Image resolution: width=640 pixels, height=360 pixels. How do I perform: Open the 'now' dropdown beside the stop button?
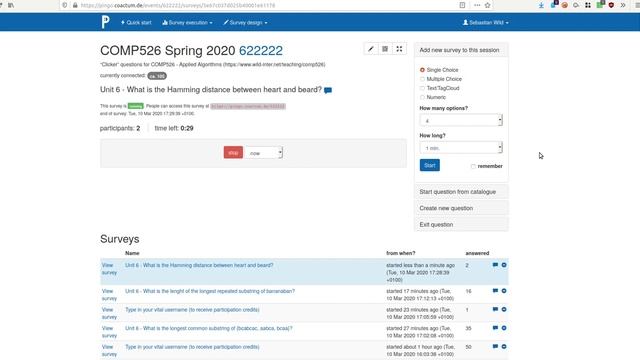coord(263,153)
